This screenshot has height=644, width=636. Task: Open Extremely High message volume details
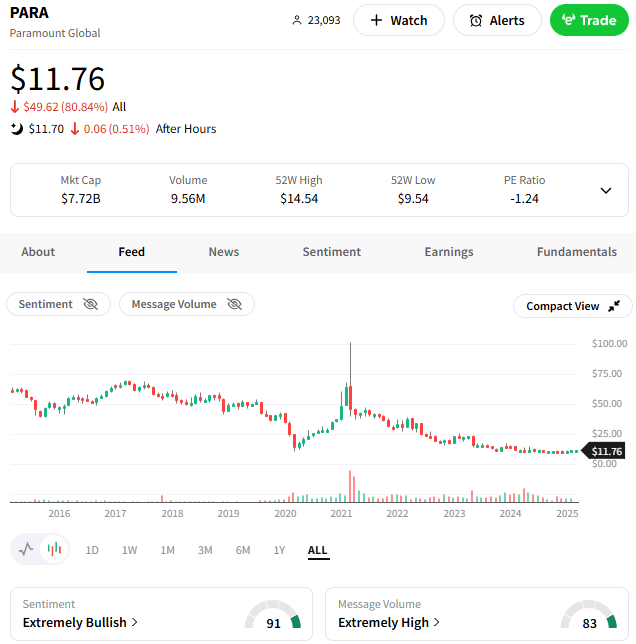point(389,623)
